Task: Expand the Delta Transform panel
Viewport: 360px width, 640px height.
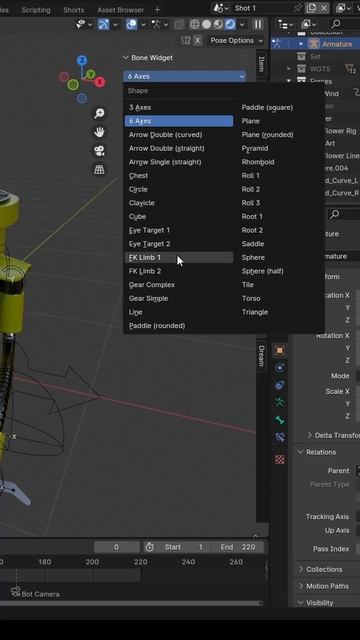Action: click(x=310, y=435)
